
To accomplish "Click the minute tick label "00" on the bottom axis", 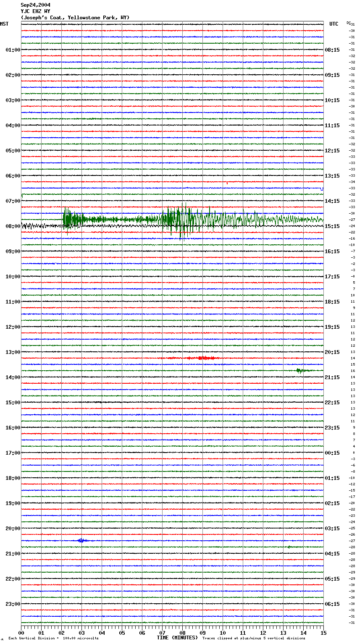I will pos(21,633).
